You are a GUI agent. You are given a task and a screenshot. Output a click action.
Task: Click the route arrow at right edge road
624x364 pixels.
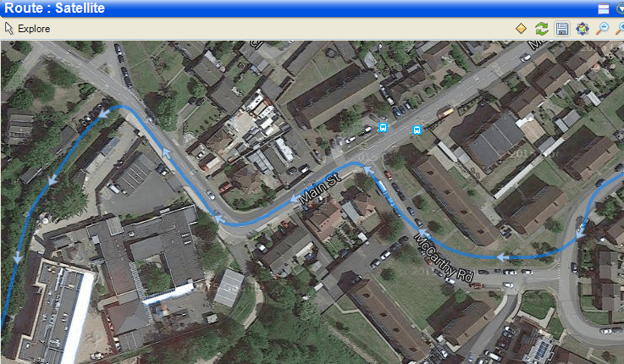pyautogui.click(x=580, y=234)
